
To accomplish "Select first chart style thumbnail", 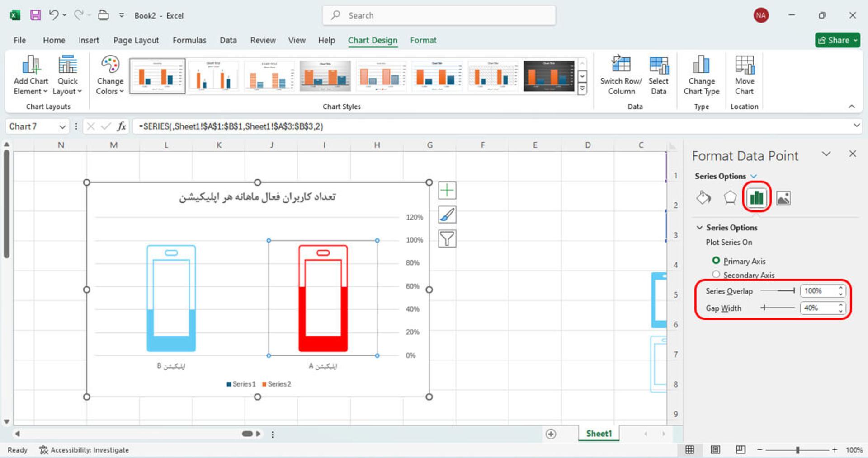I will tap(157, 76).
